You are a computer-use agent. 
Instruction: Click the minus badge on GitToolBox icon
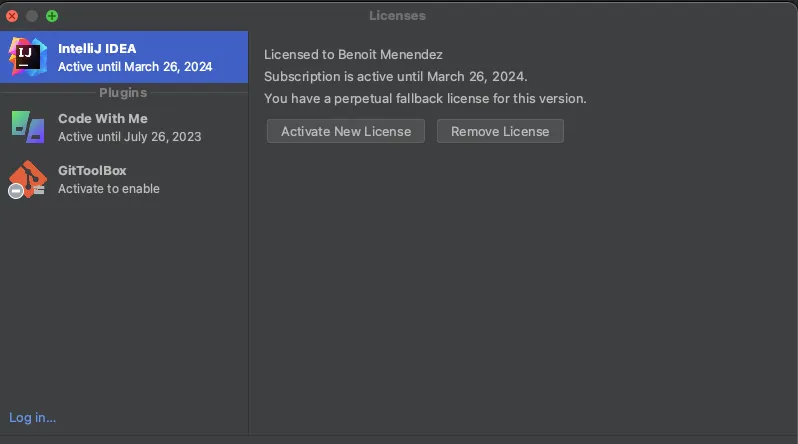pos(16,191)
